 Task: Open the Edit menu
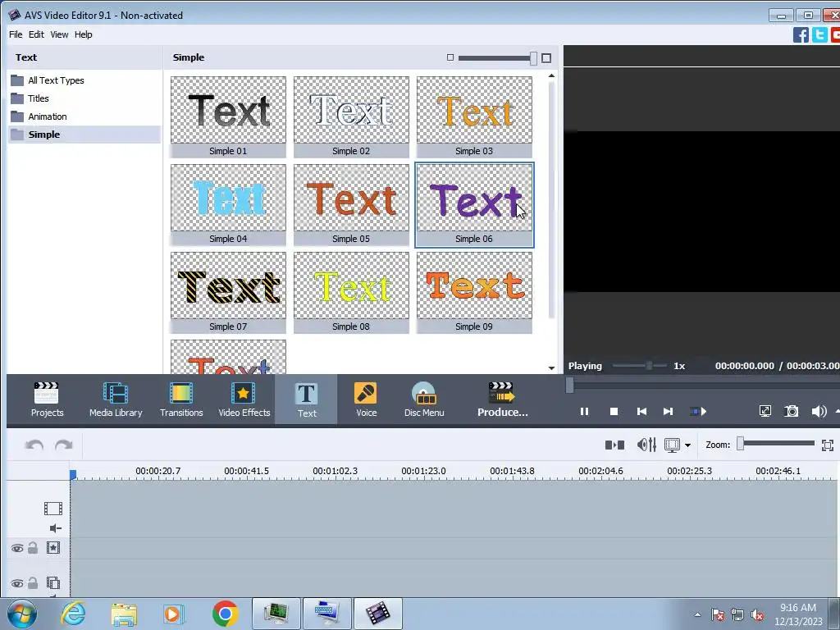pyautogui.click(x=36, y=34)
